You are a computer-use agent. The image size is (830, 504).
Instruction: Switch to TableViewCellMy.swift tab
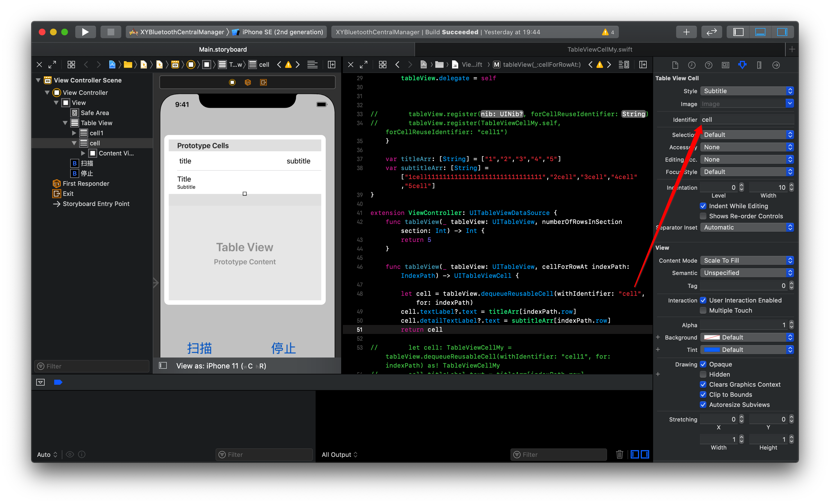(599, 49)
